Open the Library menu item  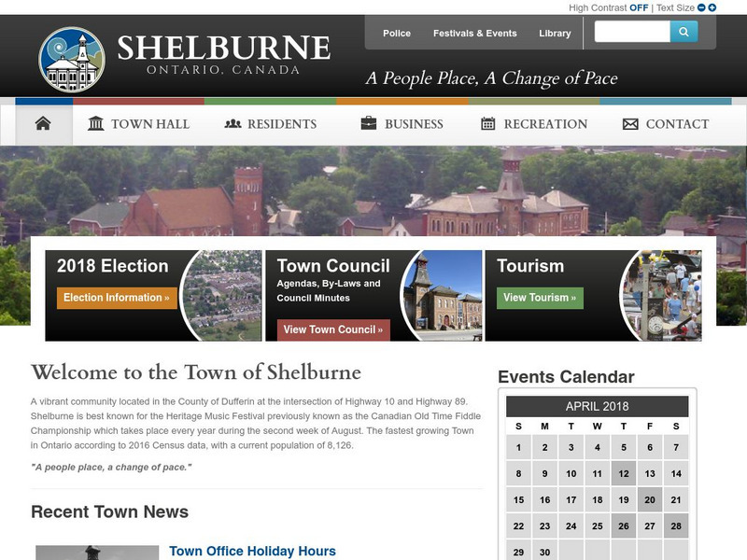[556, 33]
